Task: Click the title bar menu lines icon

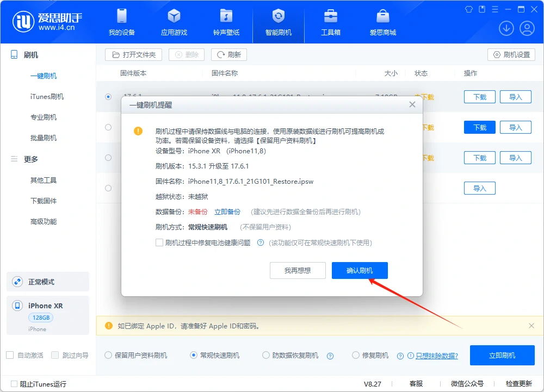Action: pyautogui.click(x=495, y=9)
